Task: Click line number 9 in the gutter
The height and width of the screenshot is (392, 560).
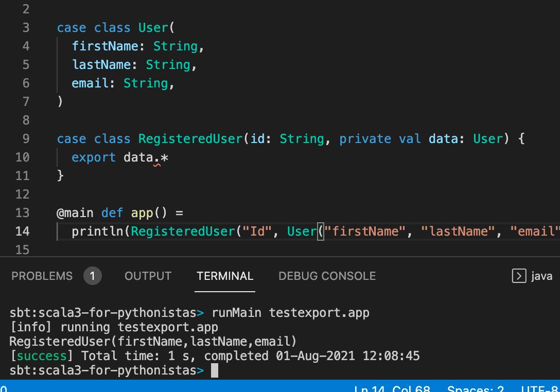Action: [26, 138]
